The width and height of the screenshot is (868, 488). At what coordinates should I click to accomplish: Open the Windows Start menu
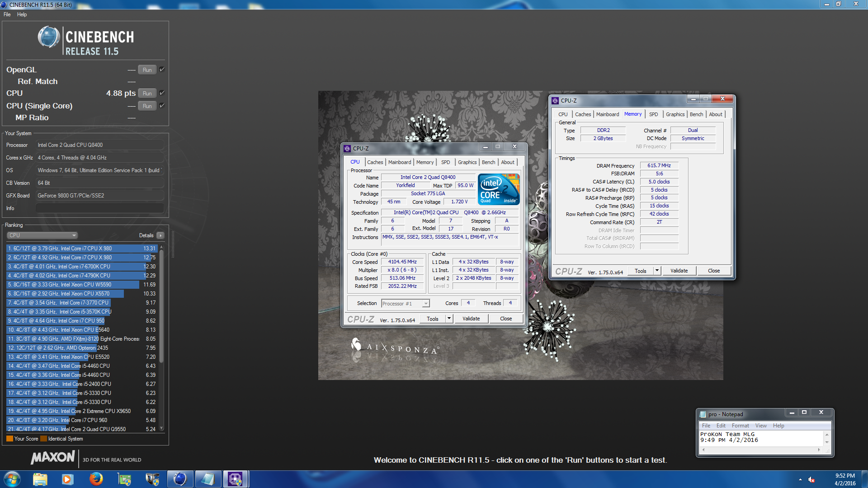point(12,479)
